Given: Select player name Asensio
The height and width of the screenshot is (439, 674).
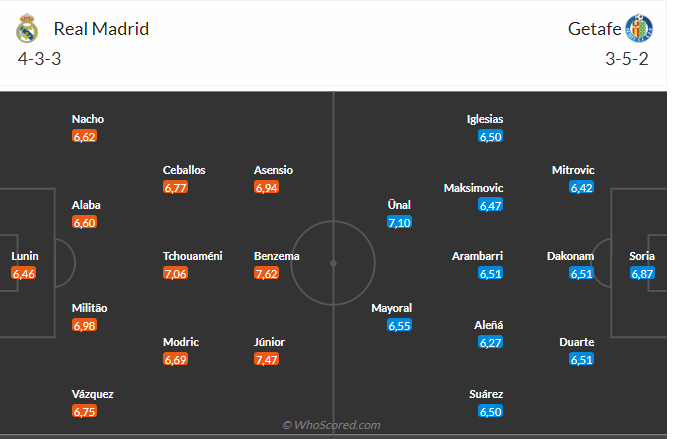Looking at the screenshot, I should 273,170.
